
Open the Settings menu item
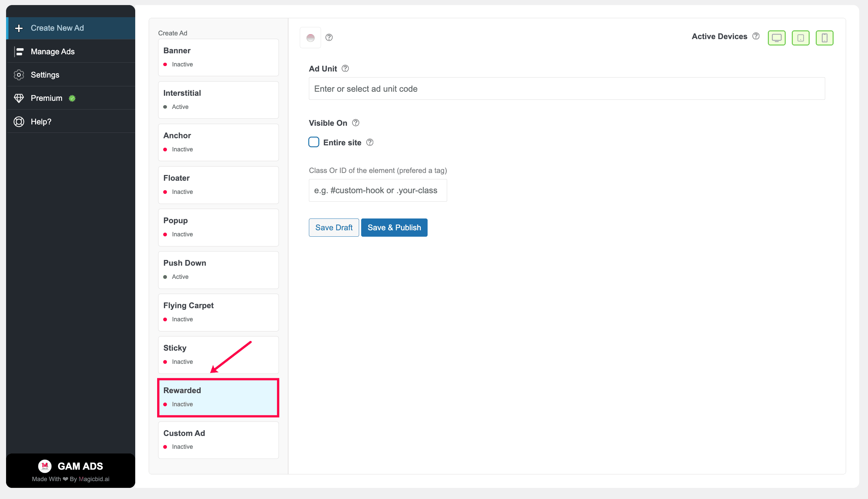[x=71, y=75]
